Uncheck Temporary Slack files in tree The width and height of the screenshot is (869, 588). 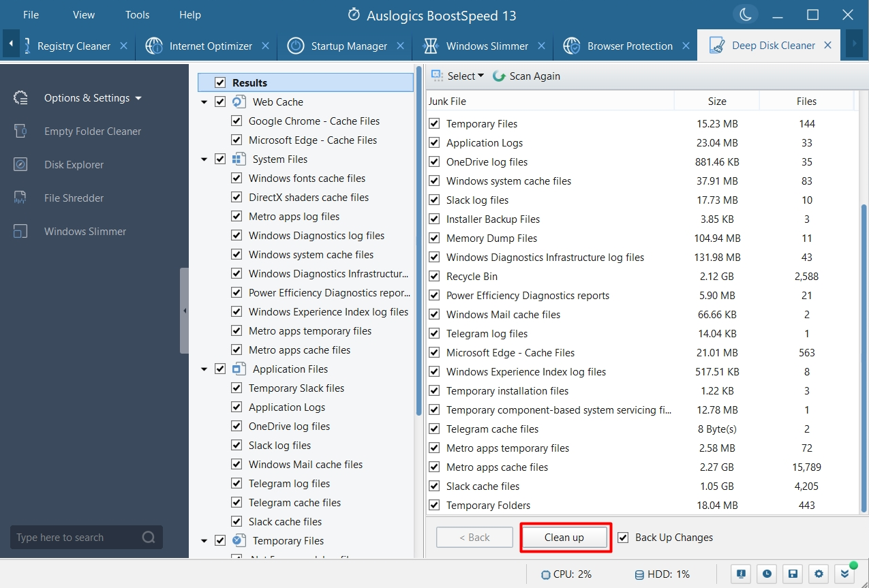[x=237, y=388]
